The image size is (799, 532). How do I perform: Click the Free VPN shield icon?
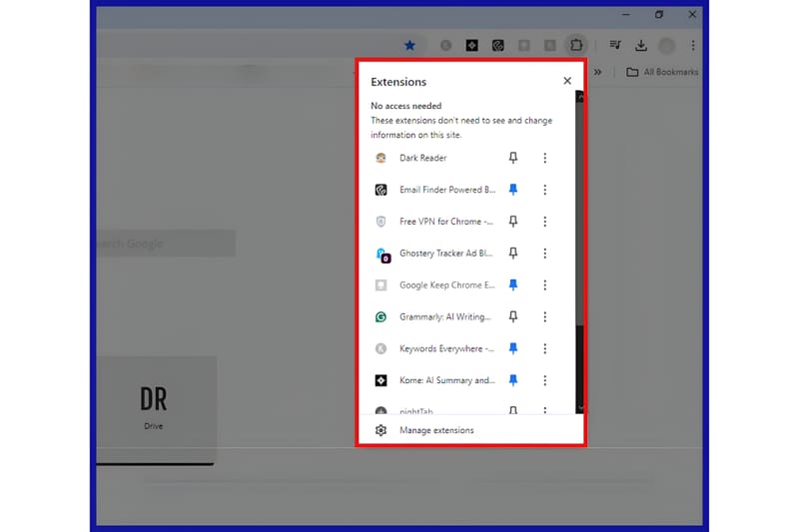point(381,222)
